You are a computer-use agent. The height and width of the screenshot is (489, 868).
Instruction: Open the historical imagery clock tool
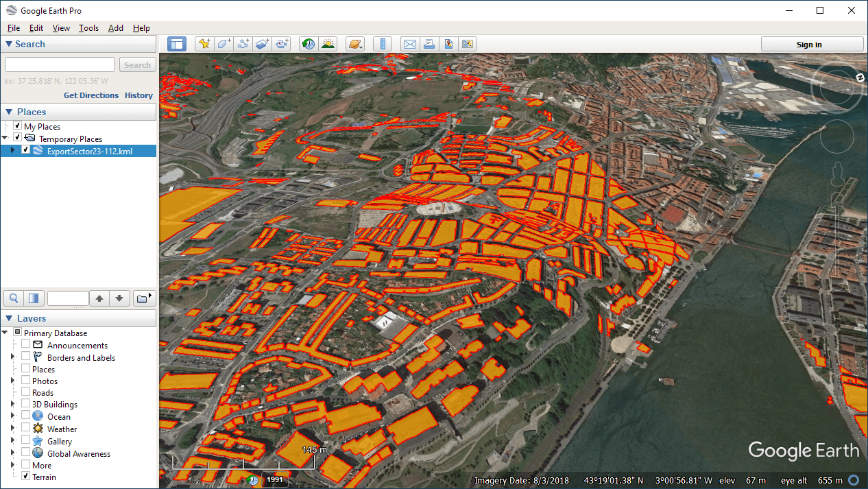click(x=309, y=44)
